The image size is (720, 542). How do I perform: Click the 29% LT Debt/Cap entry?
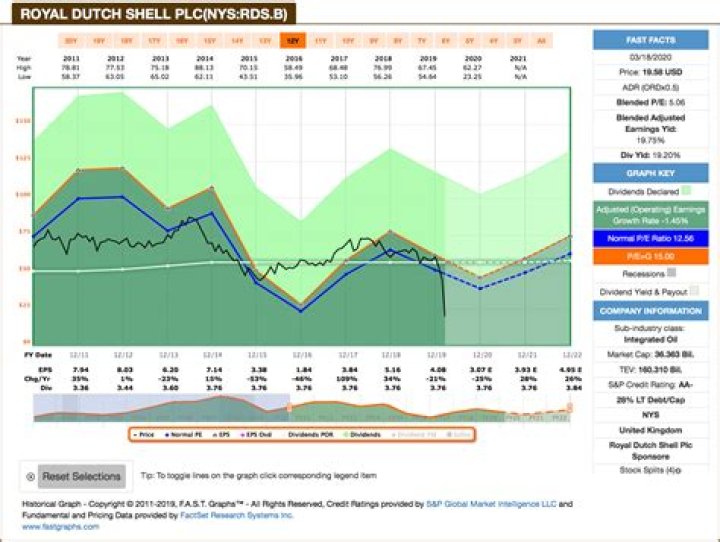pyautogui.click(x=651, y=400)
